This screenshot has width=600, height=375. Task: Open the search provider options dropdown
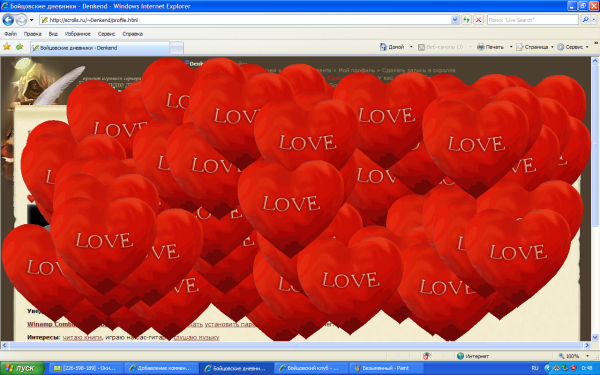click(594, 20)
